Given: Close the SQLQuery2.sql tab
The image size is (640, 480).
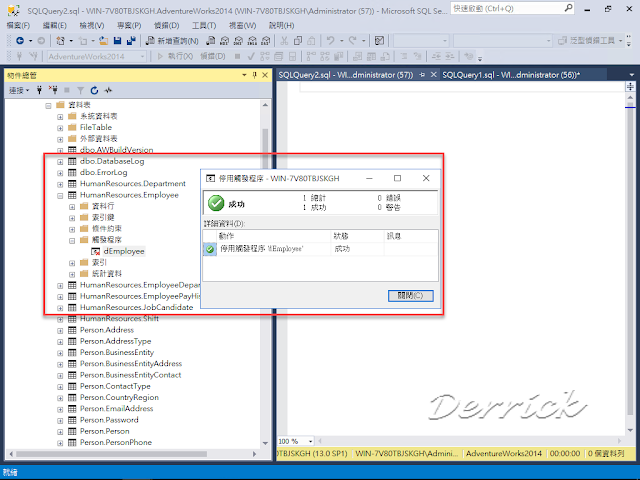Looking at the screenshot, I should [433, 75].
